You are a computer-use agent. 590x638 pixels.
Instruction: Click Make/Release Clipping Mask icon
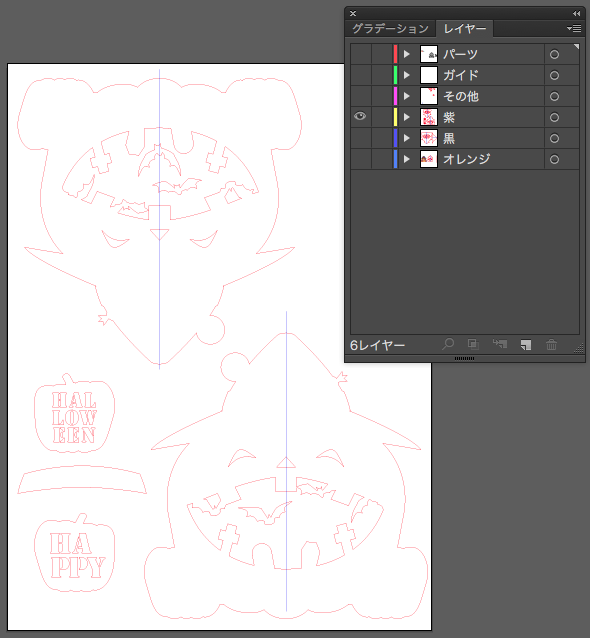click(473, 345)
